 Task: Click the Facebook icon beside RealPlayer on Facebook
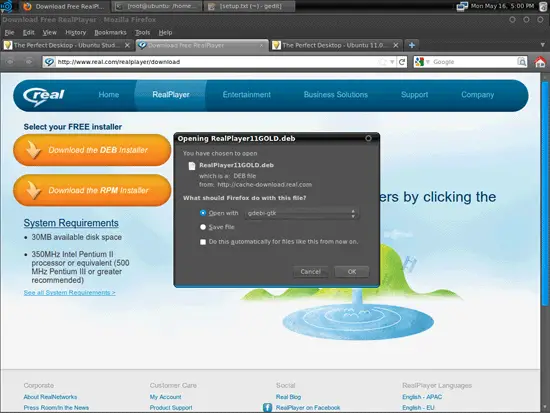267,407
